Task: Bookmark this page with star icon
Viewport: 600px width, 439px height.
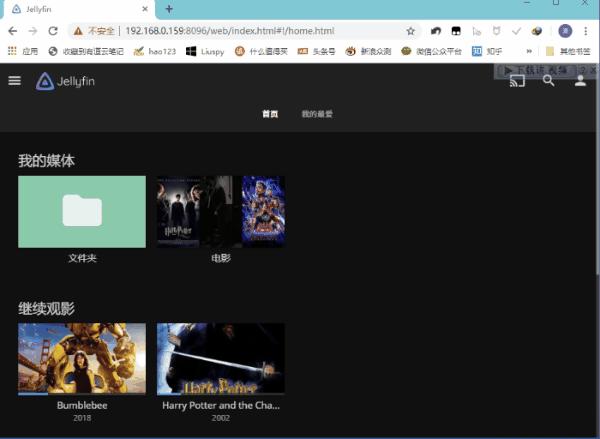Action: pos(411,31)
